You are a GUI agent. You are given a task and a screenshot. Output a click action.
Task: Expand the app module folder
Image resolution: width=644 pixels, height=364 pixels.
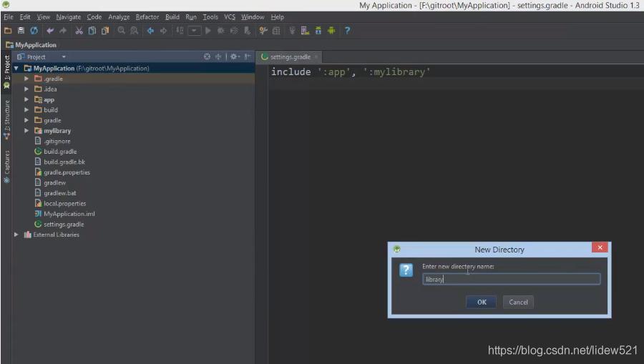click(x=26, y=99)
